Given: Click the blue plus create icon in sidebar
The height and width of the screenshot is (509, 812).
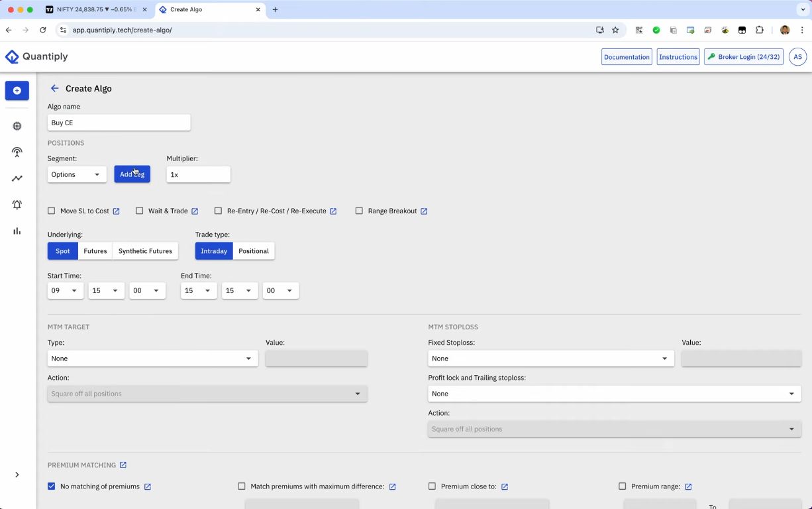Looking at the screenshot, I should pyautogui.click(x=17, y=91).
